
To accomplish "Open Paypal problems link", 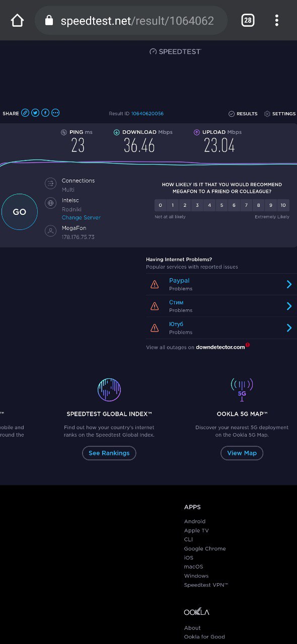I will pyautogui.click(x=179, y=281).
